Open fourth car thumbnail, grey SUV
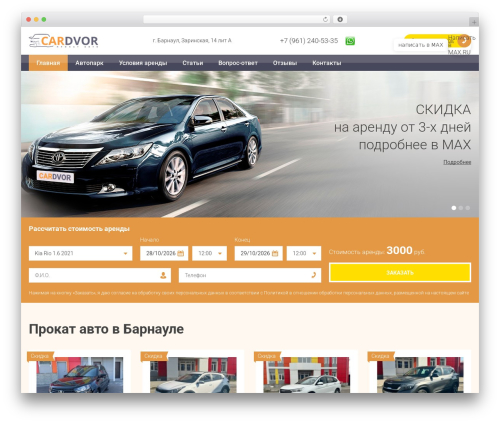This screenshot has height=423, width=500. (420, 375)
